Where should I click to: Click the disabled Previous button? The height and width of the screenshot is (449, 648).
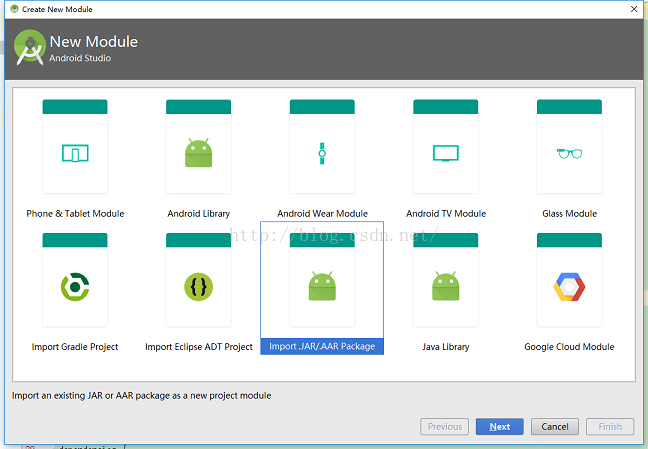444,426
